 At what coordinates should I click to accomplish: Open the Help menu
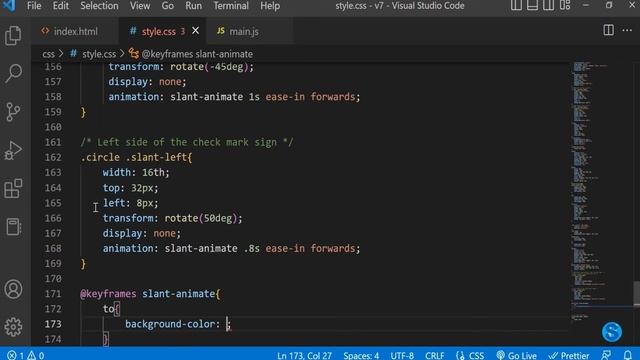tap(270, 6)
